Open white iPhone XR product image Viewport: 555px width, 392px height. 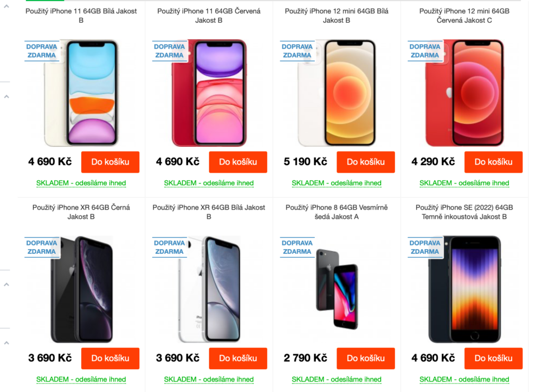coord(209,289)
